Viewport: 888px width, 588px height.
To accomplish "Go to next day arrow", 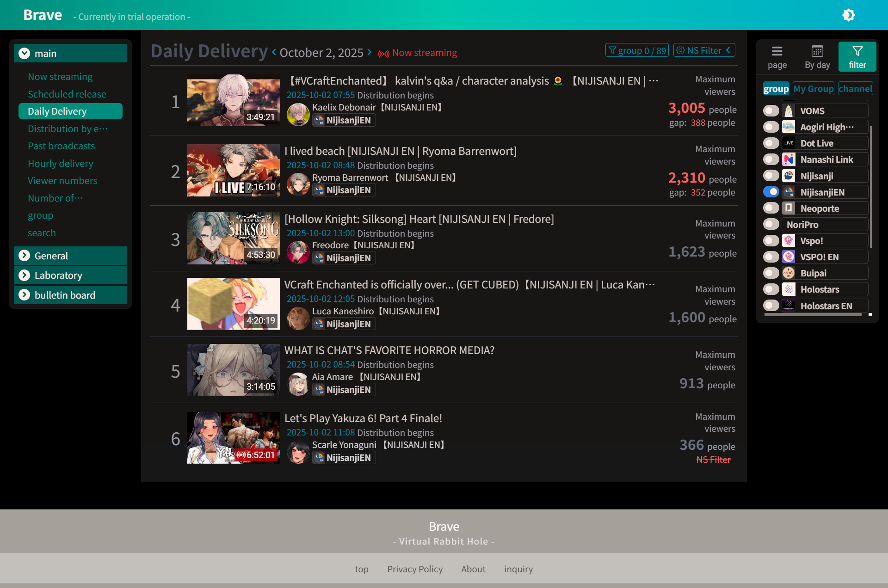I will (x=370, y=52).
